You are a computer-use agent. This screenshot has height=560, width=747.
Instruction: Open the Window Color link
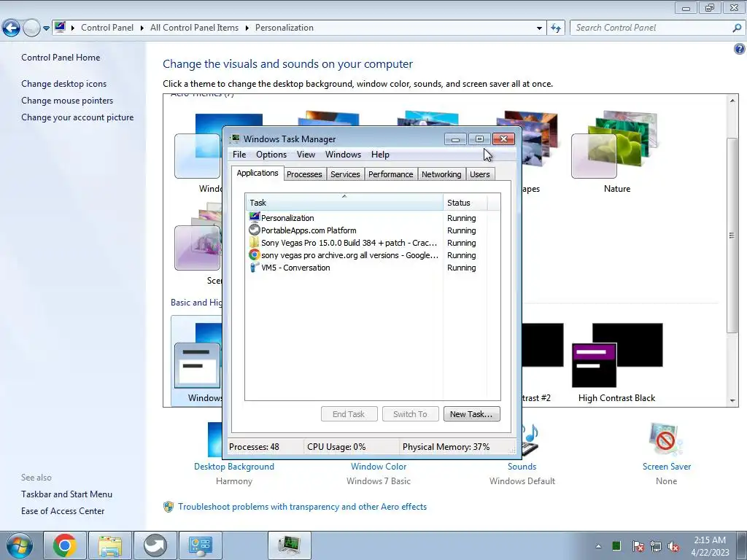pyautogui.click(x=379, y=467)
